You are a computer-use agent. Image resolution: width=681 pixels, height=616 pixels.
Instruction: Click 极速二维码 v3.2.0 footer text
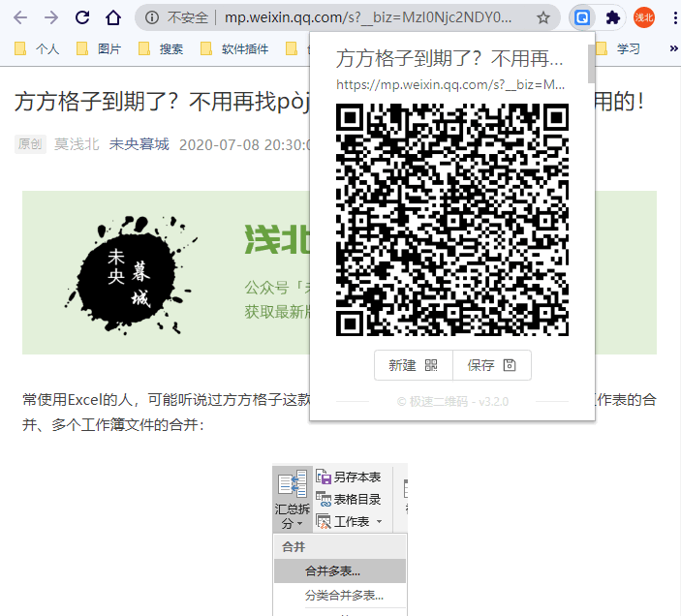452,402
